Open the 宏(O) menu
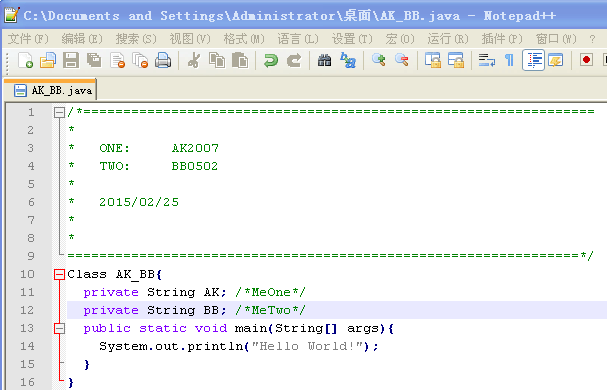 pyautogui.click(x=400, y=39)
